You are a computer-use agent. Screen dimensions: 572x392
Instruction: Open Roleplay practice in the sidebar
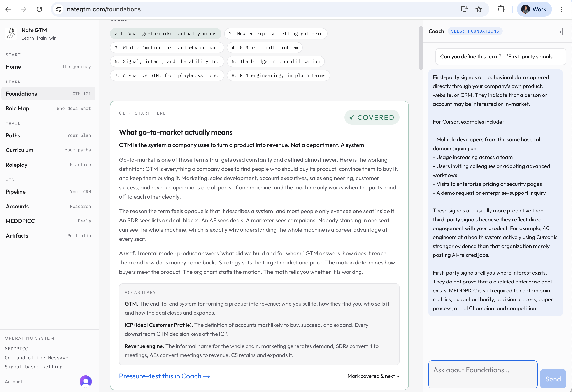coord(48,165)
